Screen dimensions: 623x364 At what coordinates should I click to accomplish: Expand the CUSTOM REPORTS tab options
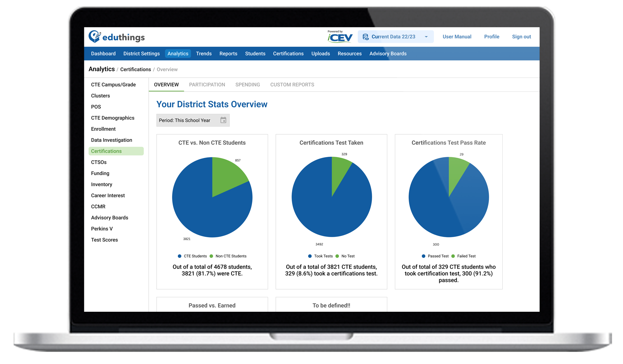[x=292, y=84]
